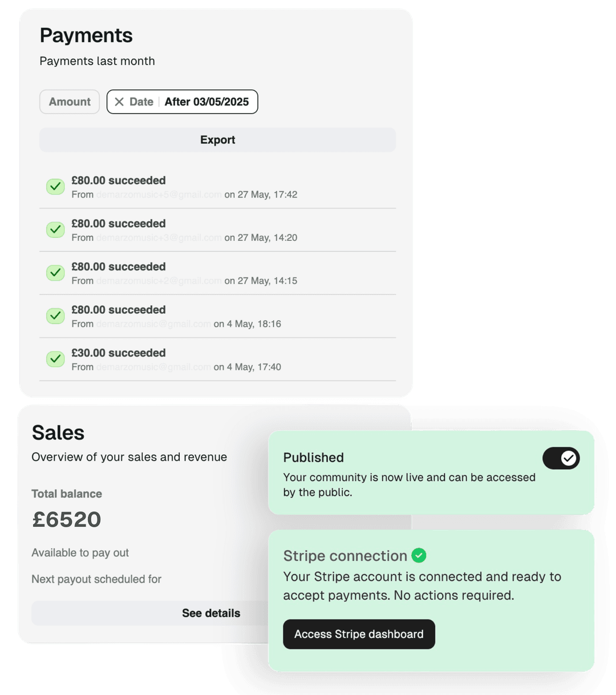Click the Stripe connection title

(x=345, y=556)
